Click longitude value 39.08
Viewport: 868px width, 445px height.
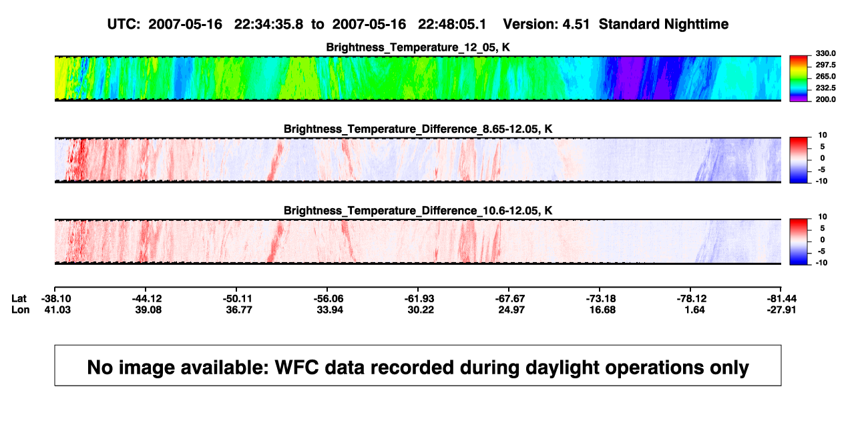(x=147, y=310)
